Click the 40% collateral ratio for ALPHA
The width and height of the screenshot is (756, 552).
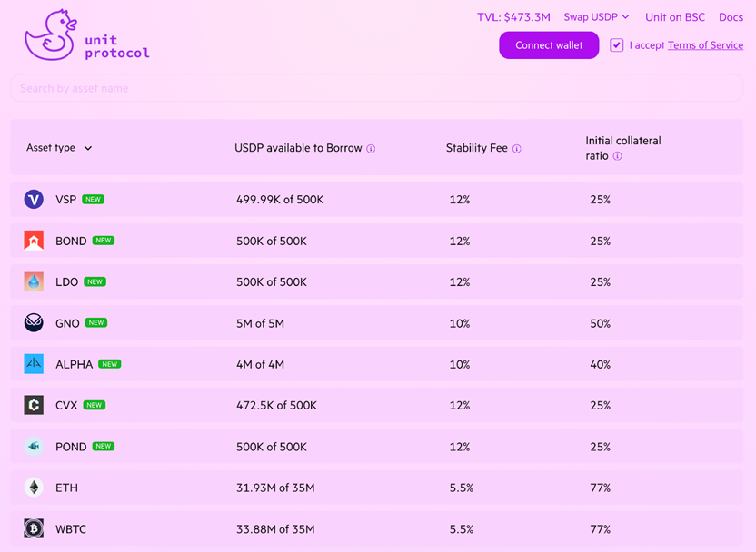tap(601, 364)
